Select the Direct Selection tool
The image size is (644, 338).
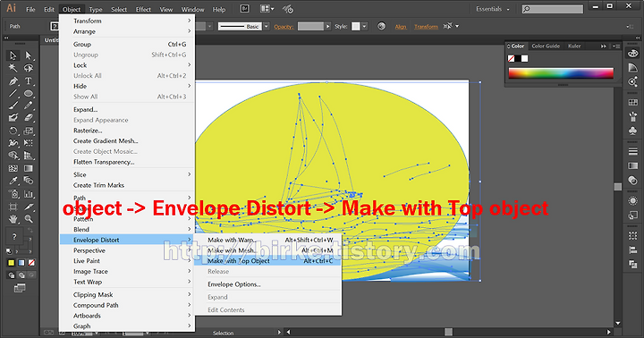coord(28,55)
